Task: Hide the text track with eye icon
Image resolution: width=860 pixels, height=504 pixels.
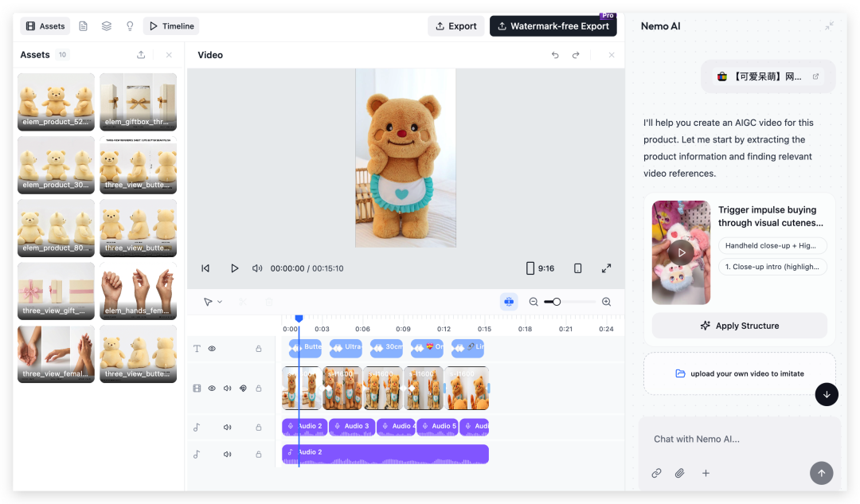Action: [x=212, y=349]
